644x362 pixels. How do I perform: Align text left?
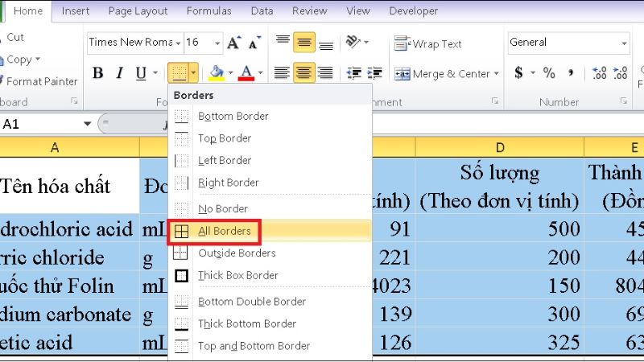click(x=283, y=73)
